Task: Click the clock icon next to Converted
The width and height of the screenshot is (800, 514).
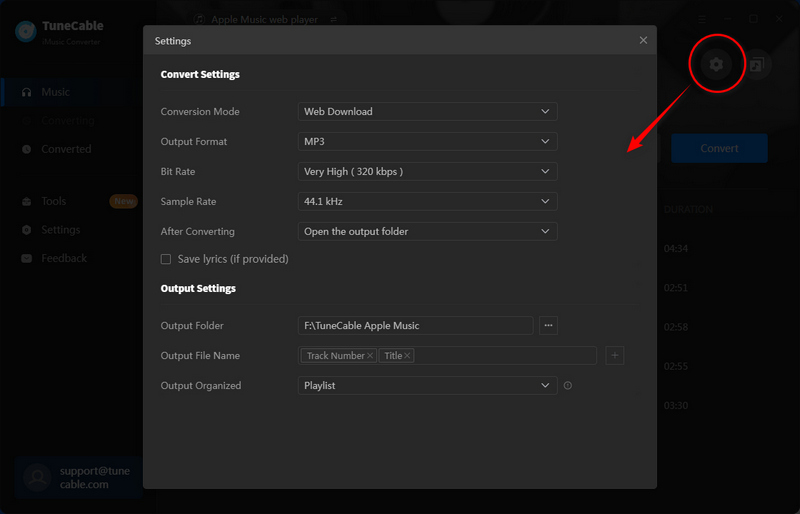Action: pos(27,149)
